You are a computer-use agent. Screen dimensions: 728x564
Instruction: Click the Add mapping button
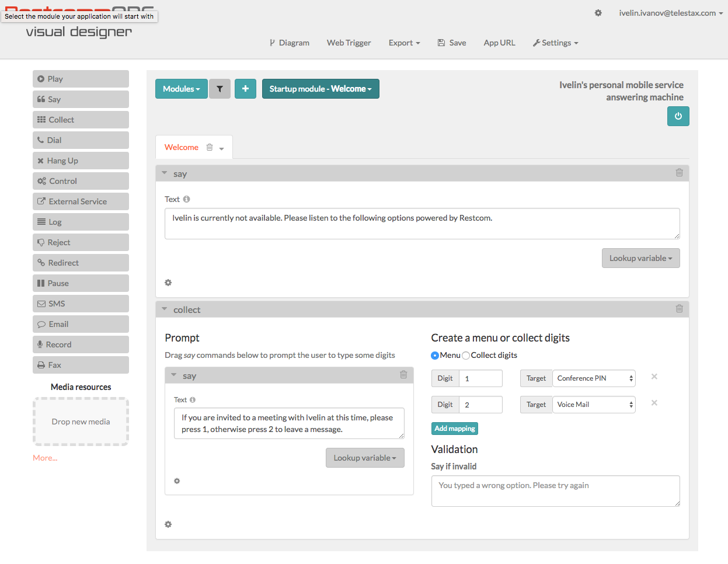point(454,429)
